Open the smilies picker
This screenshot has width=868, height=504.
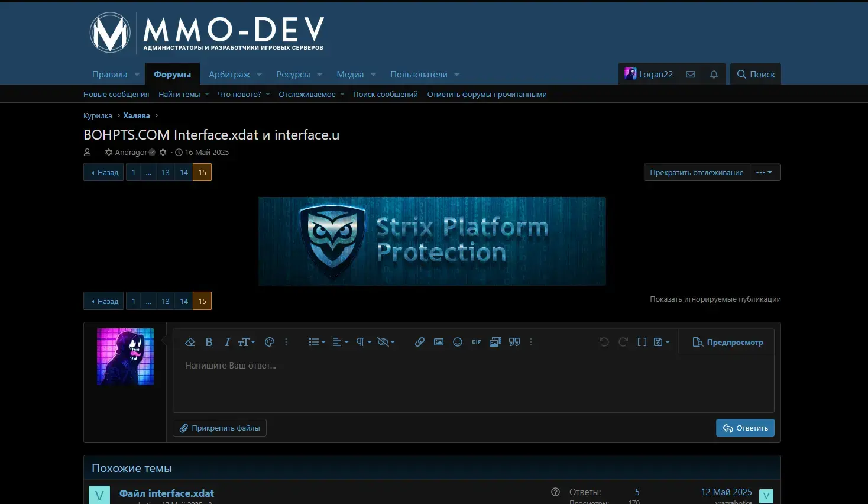[458, 342]
